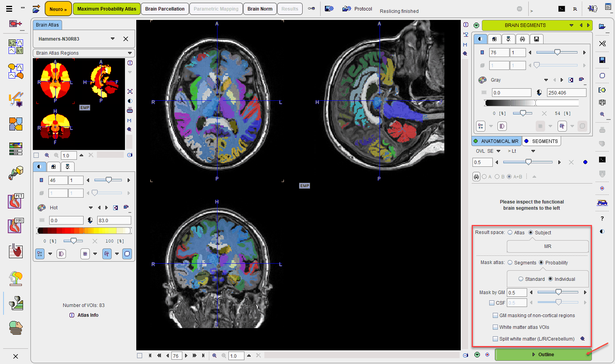The width and height of the screenshot is (615, 364).
Task: Open the layout grid tab in segments panel
Action: point(494,39)
